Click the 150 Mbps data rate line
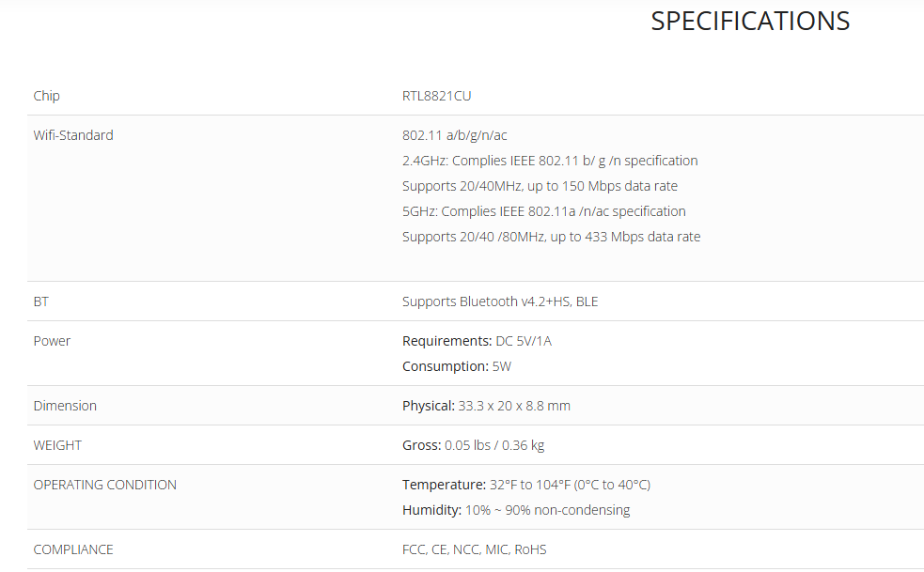 pyautogui.click(x=540, y=186)
